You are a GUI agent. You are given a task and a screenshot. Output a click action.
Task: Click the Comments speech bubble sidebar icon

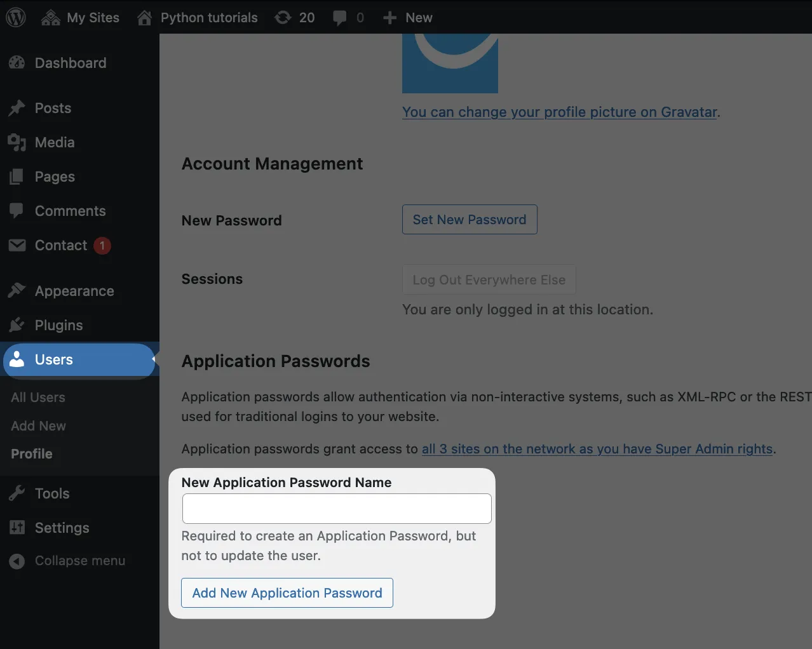17,211
